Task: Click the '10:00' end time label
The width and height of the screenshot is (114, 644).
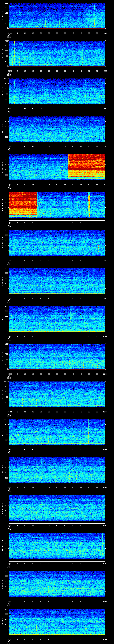Action: pos(105,336)
